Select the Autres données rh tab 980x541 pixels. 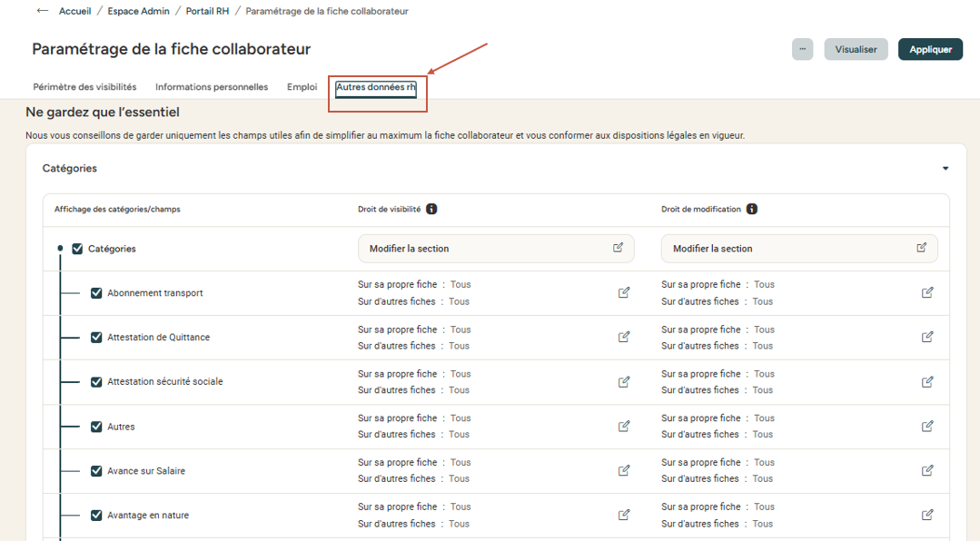point(376,87)
